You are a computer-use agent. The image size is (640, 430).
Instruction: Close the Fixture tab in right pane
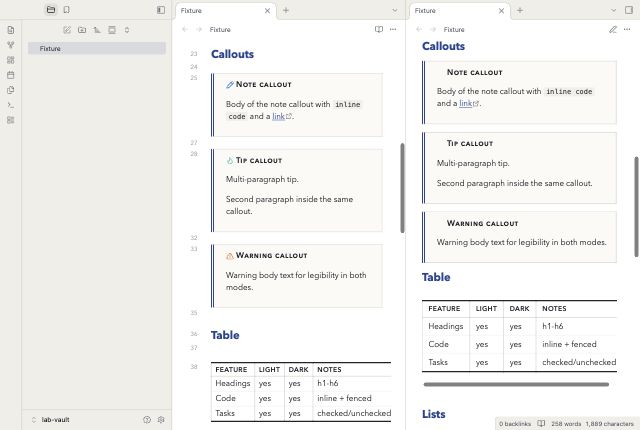(501, 11)
